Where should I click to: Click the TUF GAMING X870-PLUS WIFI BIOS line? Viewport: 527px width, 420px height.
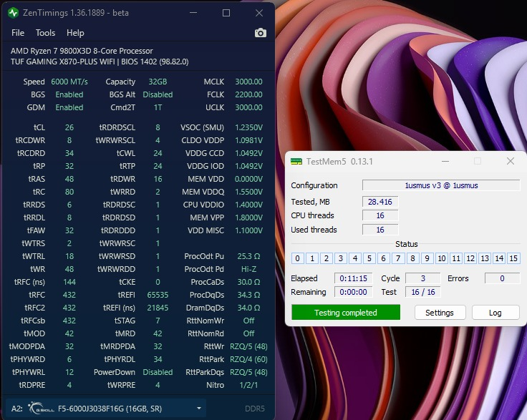coord(100,62)
